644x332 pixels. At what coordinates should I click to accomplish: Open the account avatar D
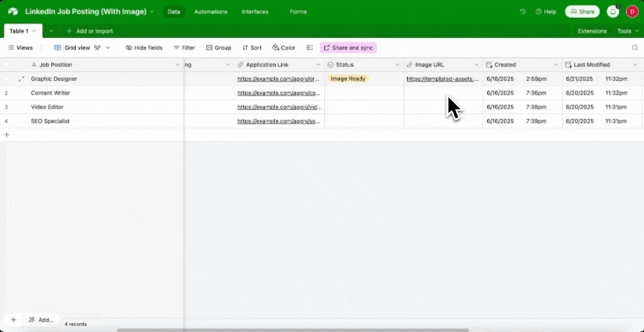click(x=632, y=12)
